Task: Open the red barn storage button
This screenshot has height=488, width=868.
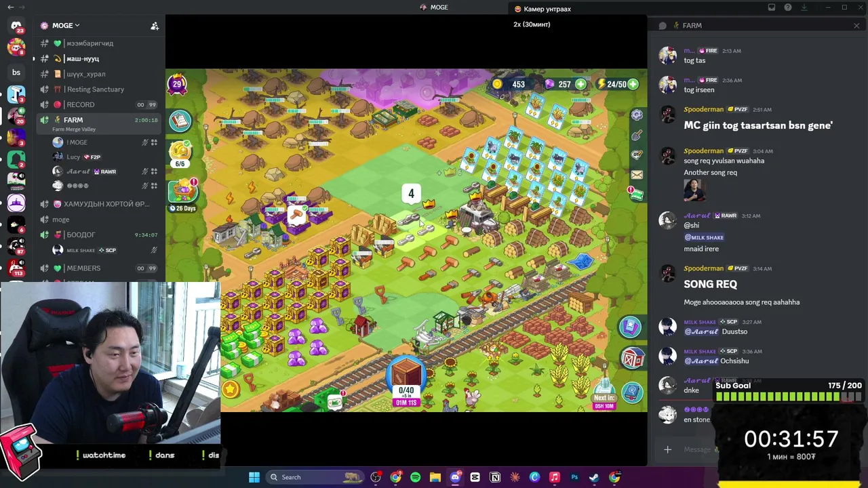Action: point(632,359)
